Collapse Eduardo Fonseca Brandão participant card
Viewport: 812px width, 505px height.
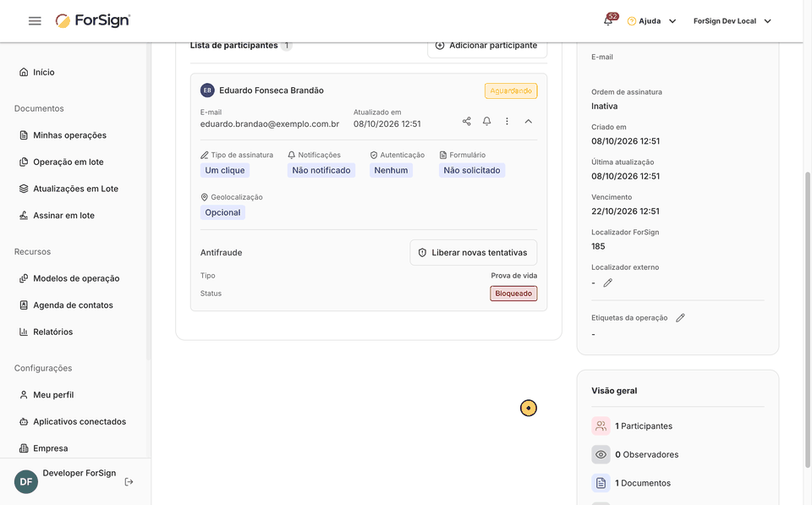(x=528, y=121)
